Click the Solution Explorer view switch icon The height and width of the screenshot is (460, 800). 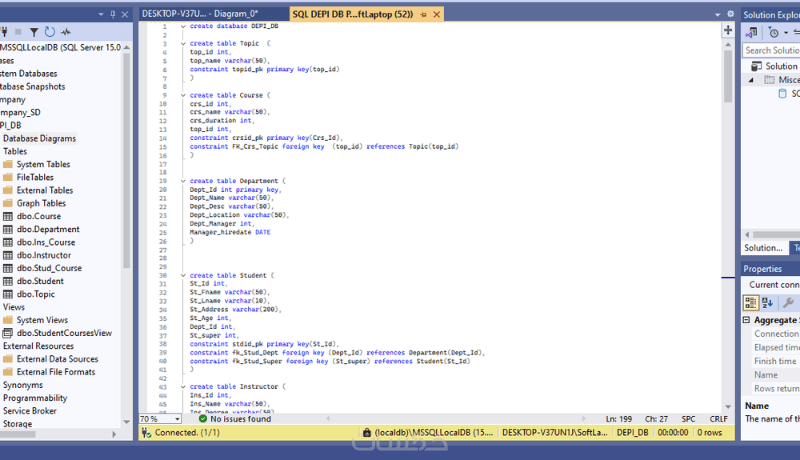[752, 33]
